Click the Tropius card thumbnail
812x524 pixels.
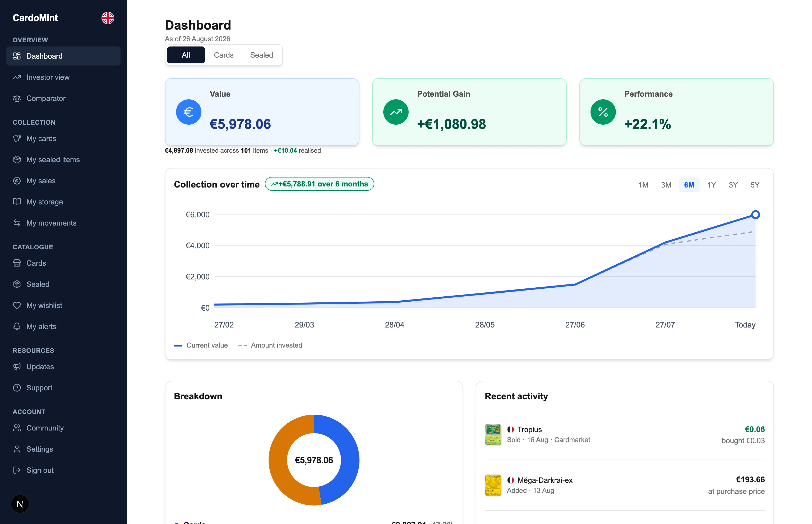[x=493, y=434]
